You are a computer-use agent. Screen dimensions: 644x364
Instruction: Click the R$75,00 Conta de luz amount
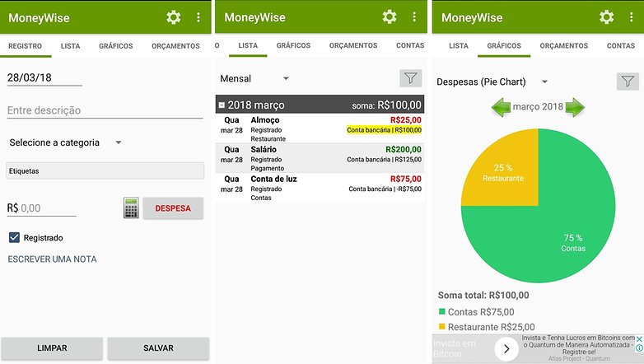tap(405, 180)
